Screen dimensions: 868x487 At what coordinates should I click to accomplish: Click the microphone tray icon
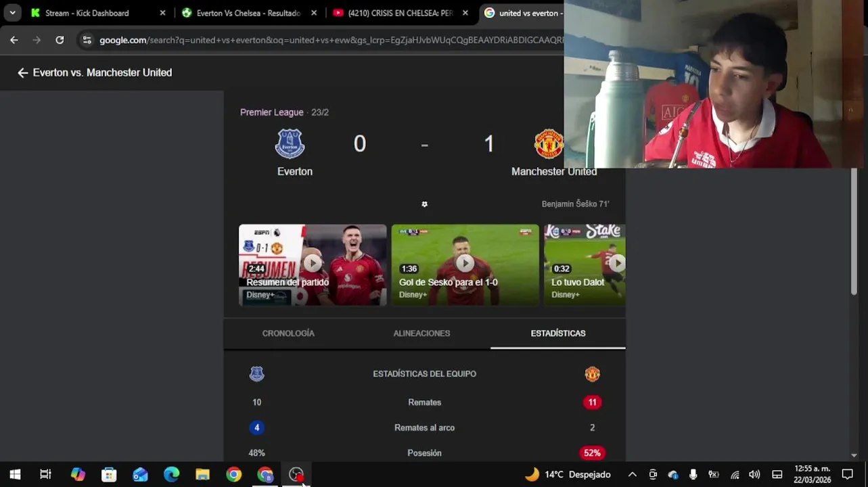click(693, 475)
